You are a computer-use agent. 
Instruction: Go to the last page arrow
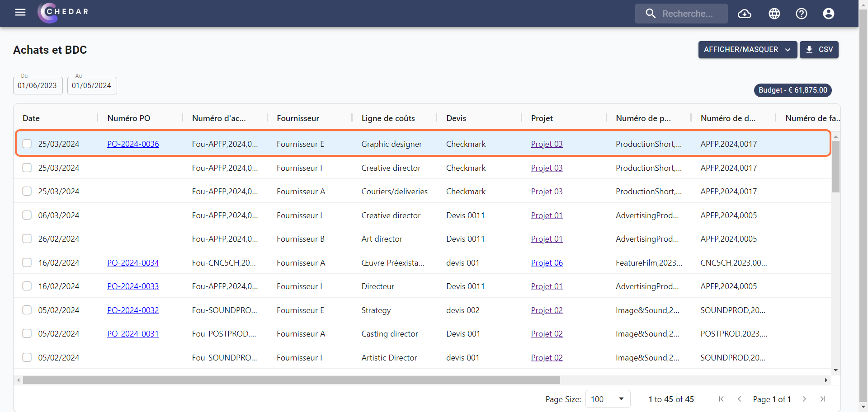pos(823,399)
